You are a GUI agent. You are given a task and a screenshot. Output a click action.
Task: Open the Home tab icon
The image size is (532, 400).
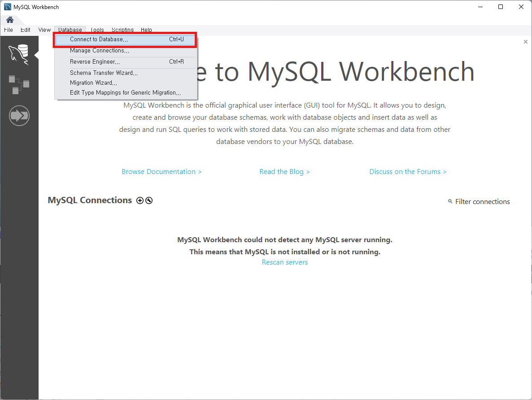click(10, 20)
